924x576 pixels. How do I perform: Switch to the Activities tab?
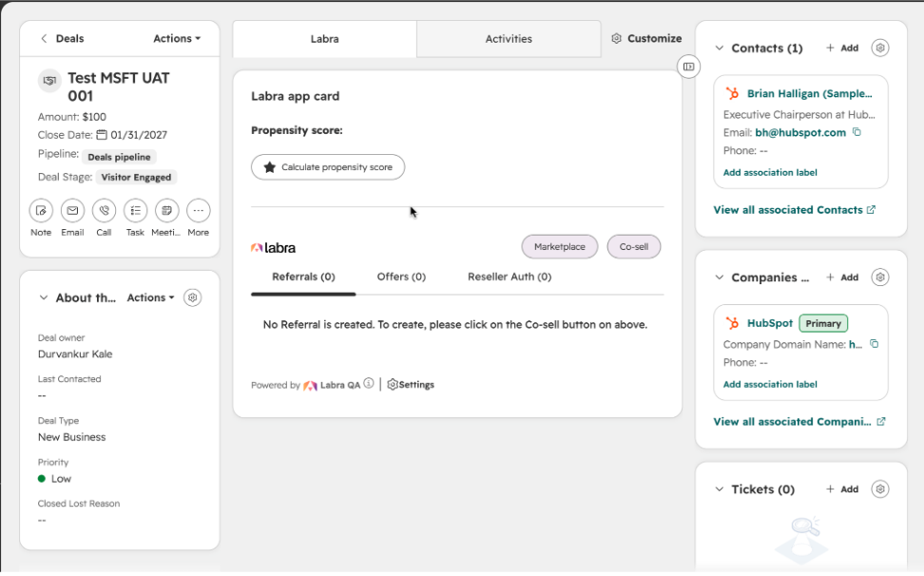(x=509, y=39)
